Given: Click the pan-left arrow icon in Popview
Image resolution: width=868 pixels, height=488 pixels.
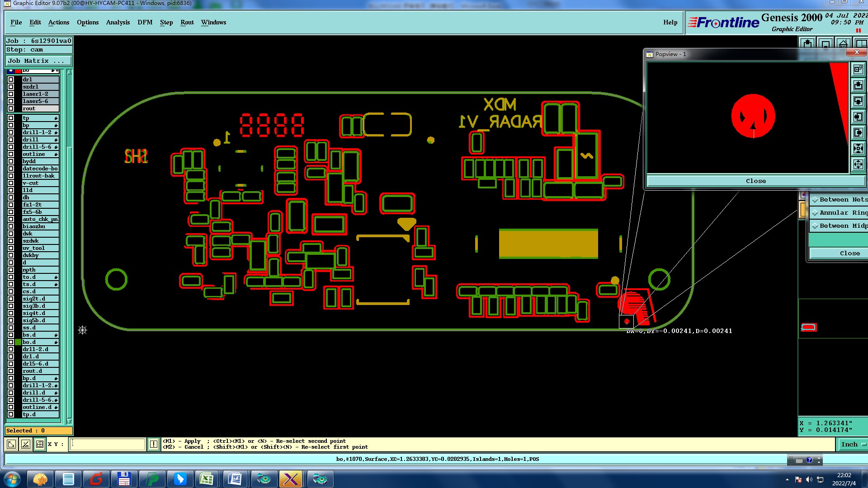Looking at the screenshot, I should click(858, 117).
